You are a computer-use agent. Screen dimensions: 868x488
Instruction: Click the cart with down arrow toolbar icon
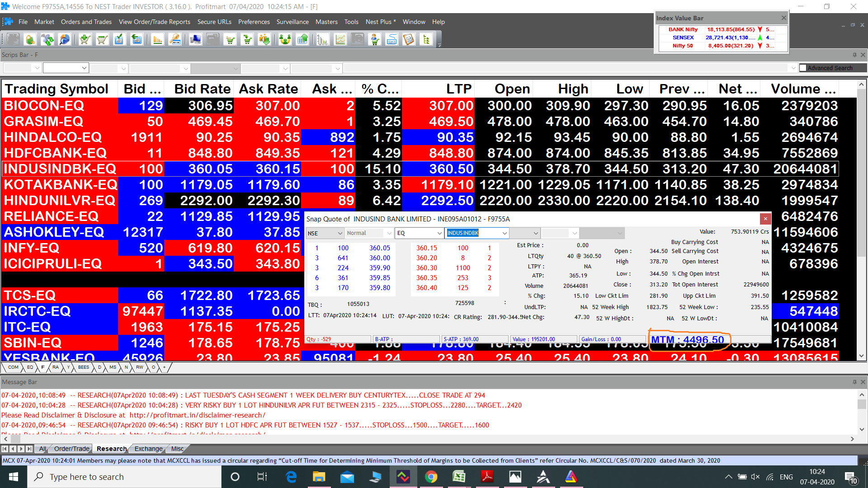coord(247,40)
